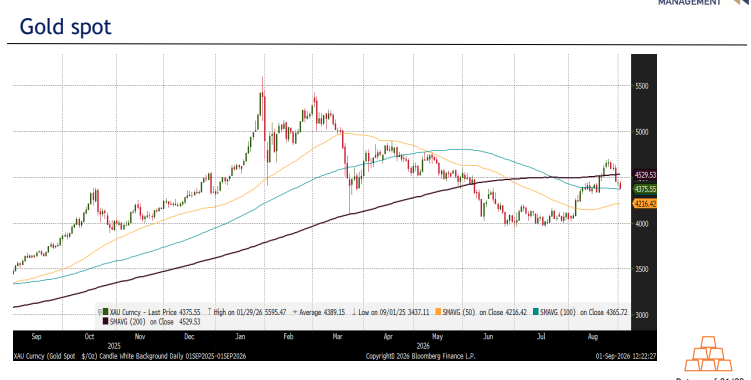Click 'SMAVG (100) on Close 4365.72' legend text
Viewport: 751px width, 380px height.
(x=584, y=312)
